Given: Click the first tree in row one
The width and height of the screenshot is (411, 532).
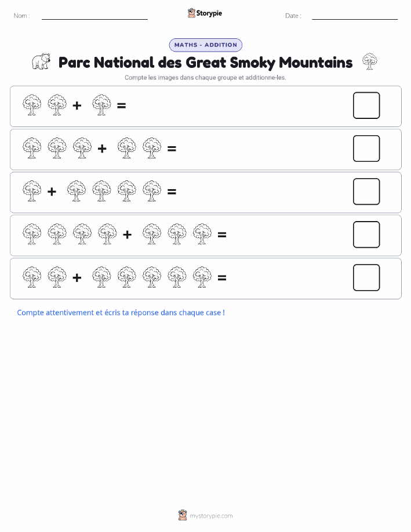Looking at the screenshot, I should pyautogui.click(x=32, y=105).
